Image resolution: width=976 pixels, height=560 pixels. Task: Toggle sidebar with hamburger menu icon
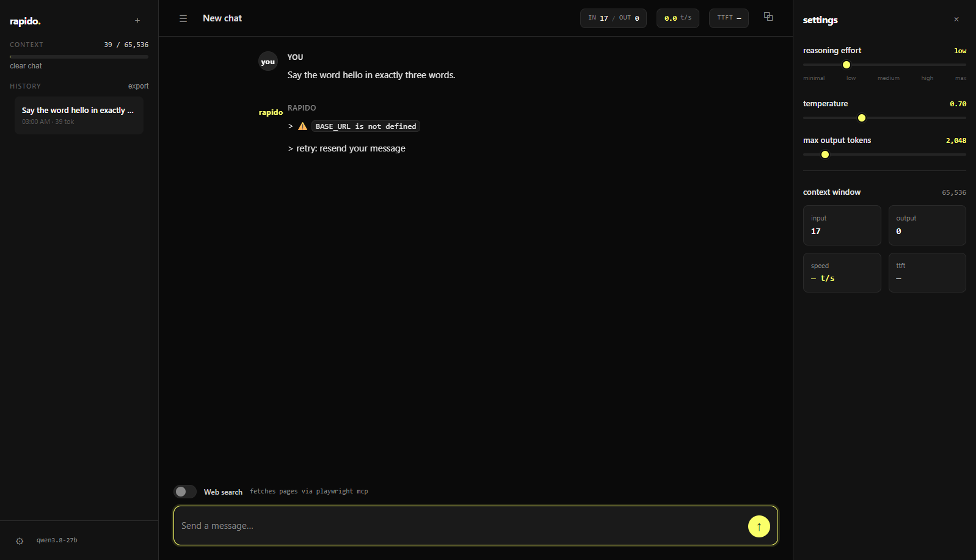coord(183,19)
